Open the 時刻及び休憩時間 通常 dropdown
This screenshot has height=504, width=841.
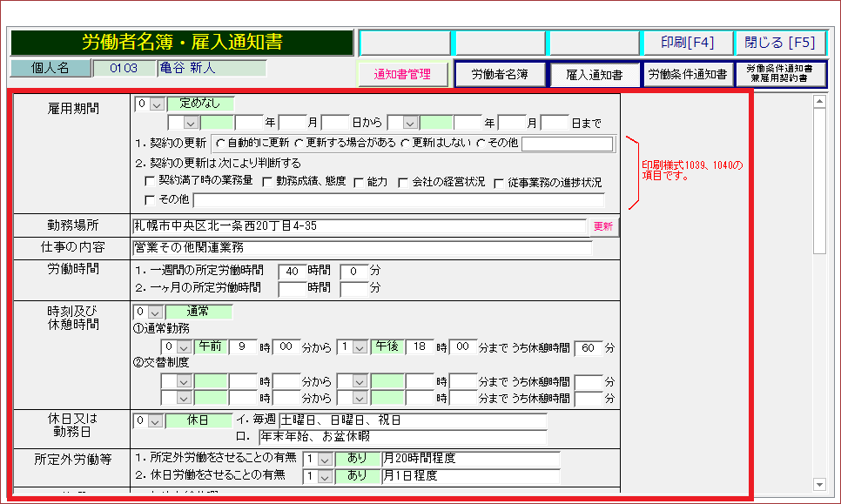(157, 312)
